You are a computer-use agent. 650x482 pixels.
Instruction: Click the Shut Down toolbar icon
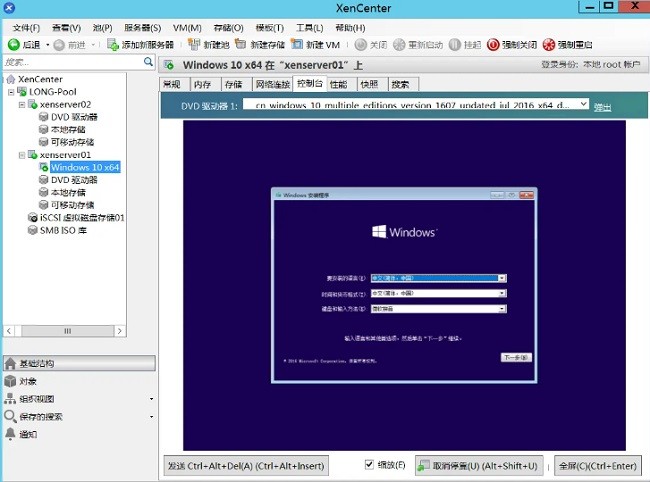pyautogui.click(x=361, y=44)
